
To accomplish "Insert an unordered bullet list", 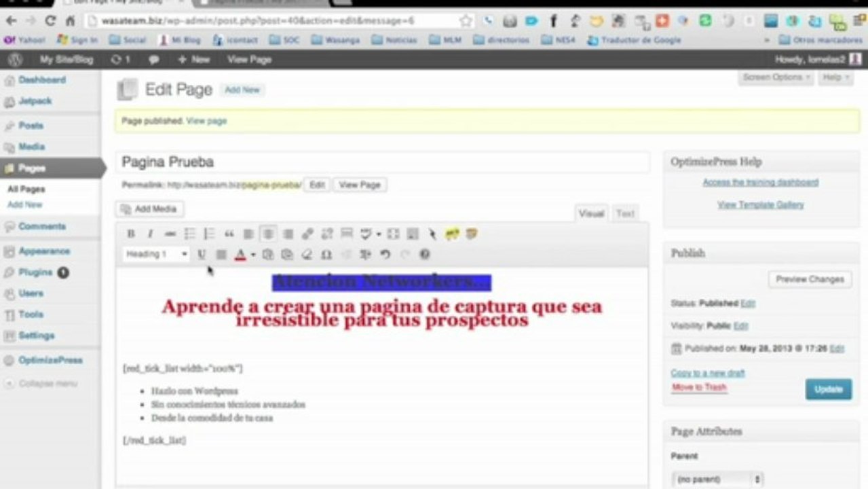I will pos(190,234).
